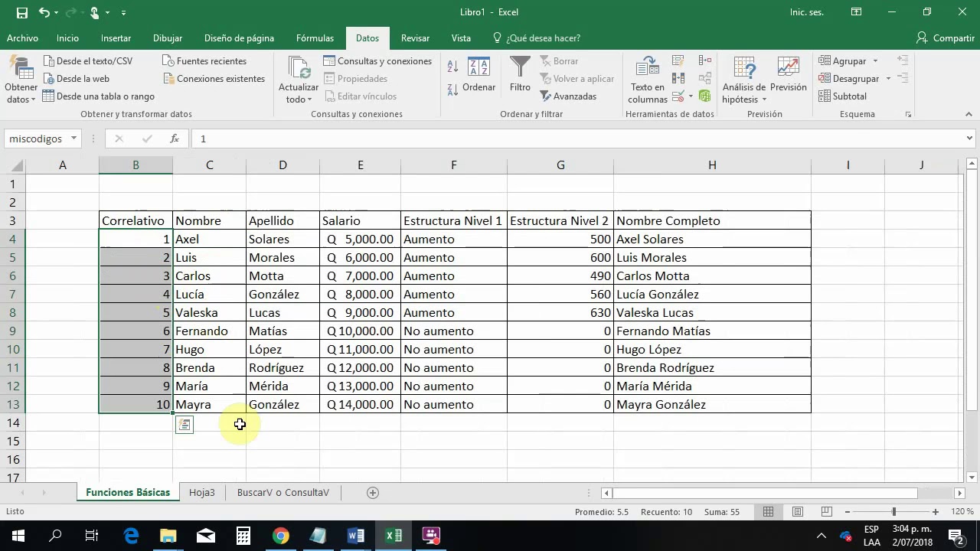This screenshot has width=980, height=551.
Task: Click the Actualizar todo refresh icon
Action: click(299, 69)
